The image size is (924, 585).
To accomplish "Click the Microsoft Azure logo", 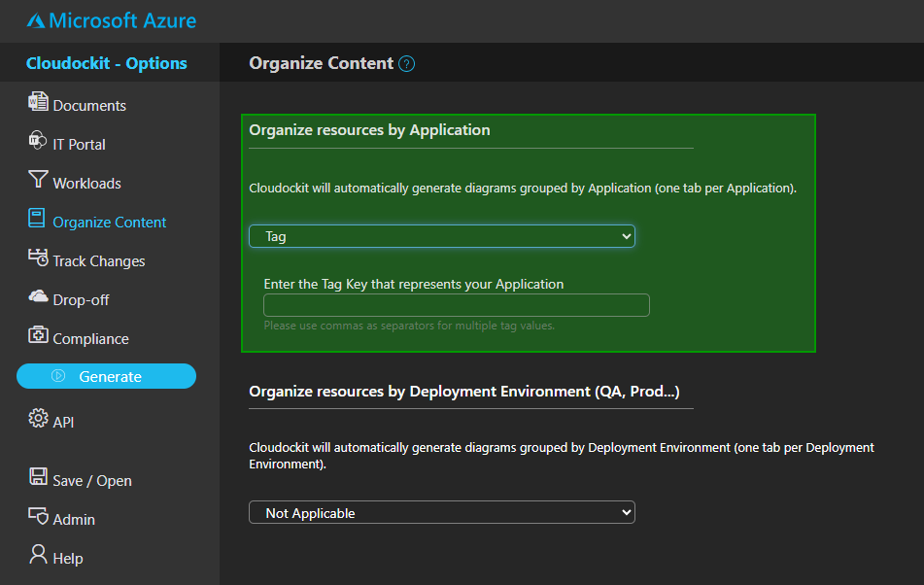I will click(x=111, y=20).
